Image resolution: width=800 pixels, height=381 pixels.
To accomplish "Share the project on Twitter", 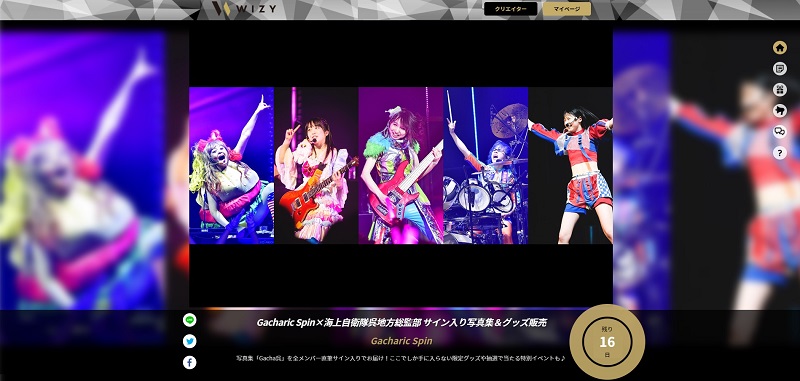I will pyautogui.click(x=190, y=341).
